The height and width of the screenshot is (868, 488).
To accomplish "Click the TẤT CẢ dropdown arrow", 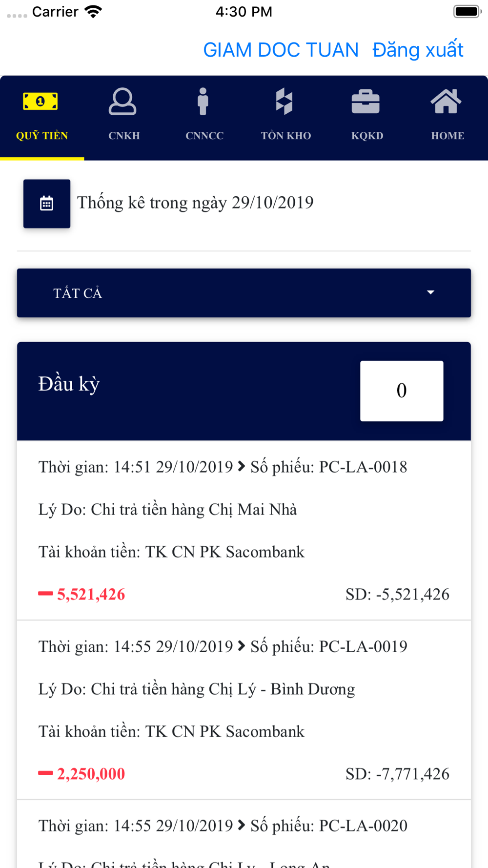I will click(430, 292).
